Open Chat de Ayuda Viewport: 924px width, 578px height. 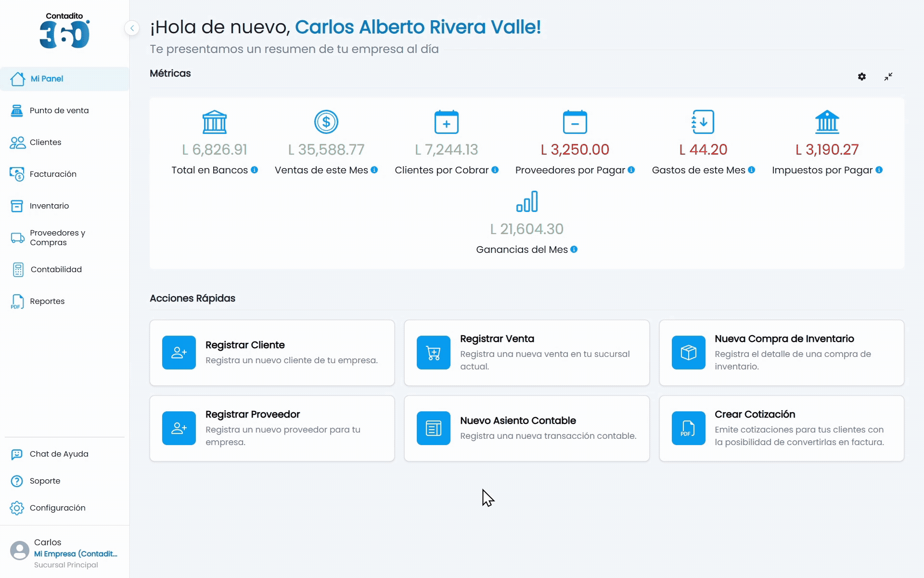[65, 454]
